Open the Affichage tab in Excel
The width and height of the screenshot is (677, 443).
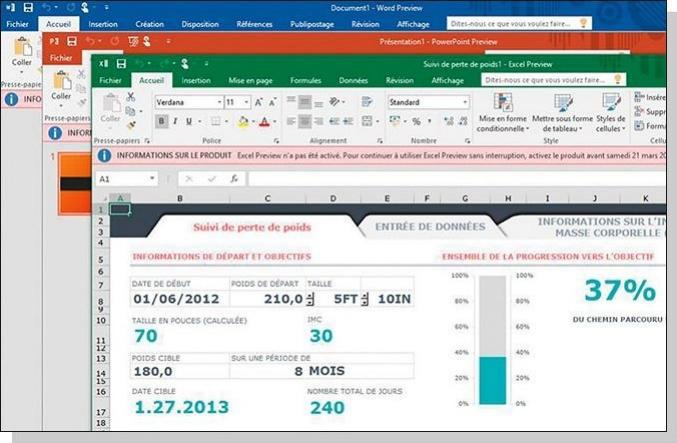click(448, 81)
